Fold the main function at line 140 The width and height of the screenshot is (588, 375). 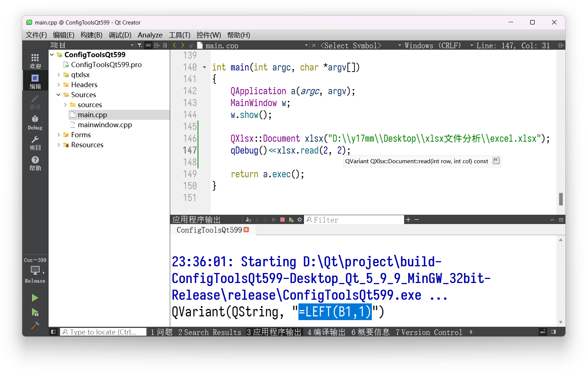coord(204,68)
